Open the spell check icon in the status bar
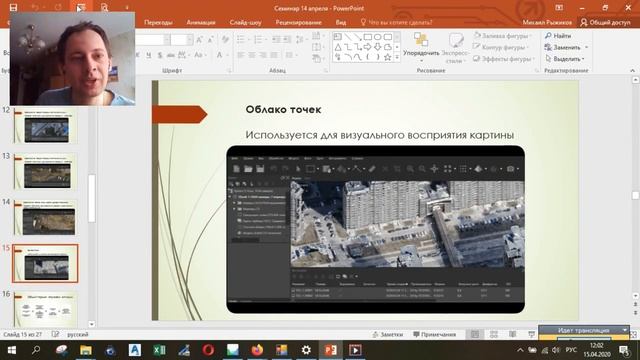Screen dimensions: 640x360 coord(56,334)
